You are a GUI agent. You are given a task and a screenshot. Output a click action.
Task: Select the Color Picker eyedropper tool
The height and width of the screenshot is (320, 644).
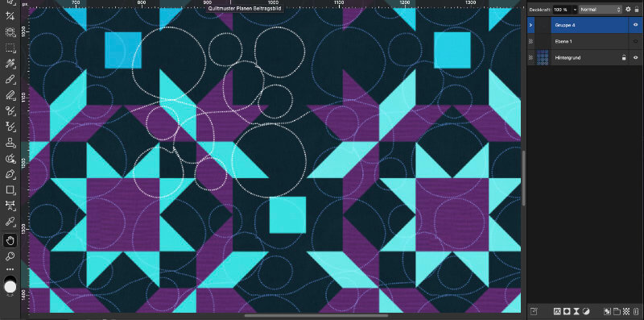point(10,222)
